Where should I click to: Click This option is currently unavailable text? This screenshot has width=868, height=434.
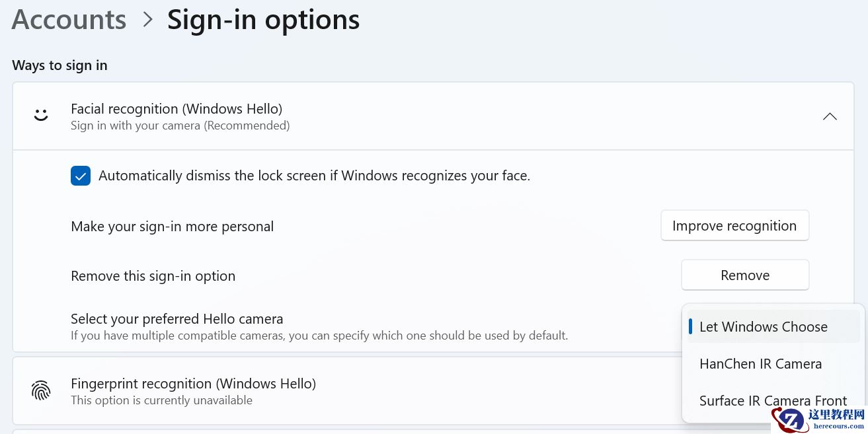click(161, 400)
